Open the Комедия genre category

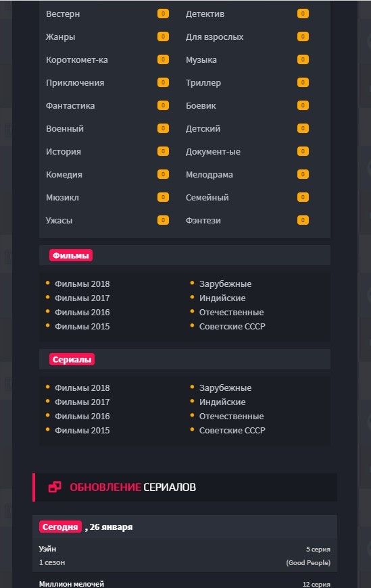pos(64,174)
